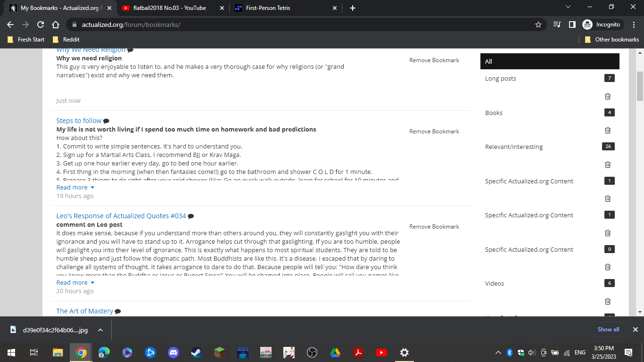Open options arrow for downloaded jpg file
Viewport: 644px width, 362px height.
pos(100,330)
